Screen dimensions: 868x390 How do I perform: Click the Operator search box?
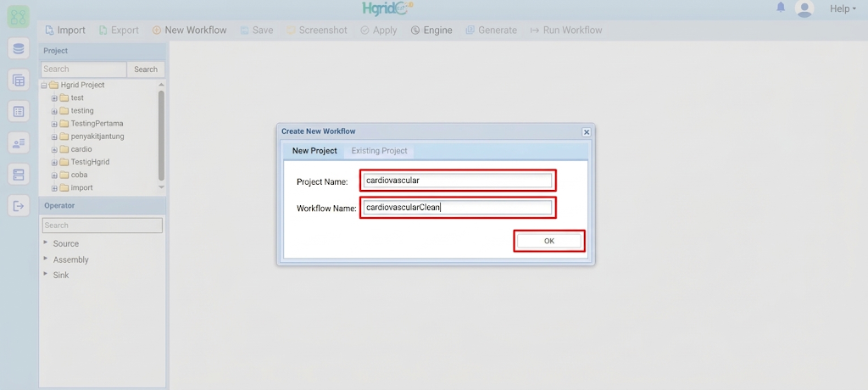(x=103, y=226)
